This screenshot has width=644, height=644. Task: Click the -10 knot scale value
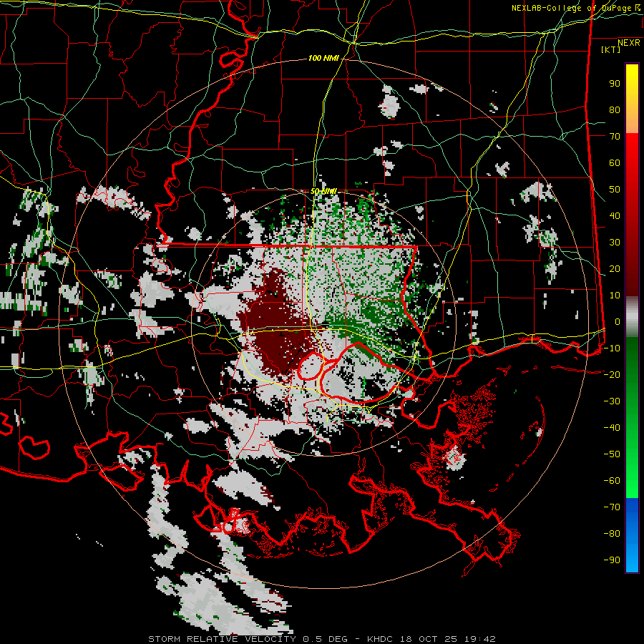click(x=612, y=348)
